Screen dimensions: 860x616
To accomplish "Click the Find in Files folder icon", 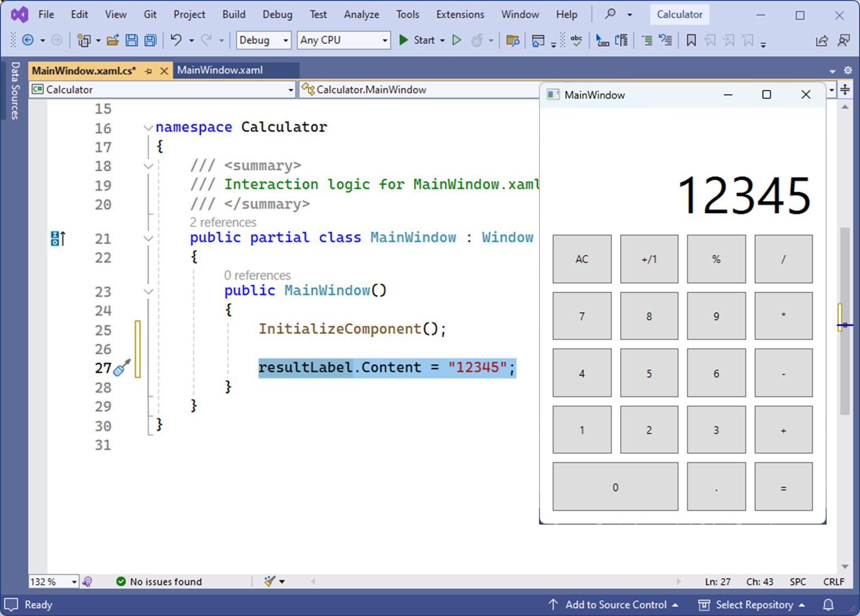I will 513,40.
